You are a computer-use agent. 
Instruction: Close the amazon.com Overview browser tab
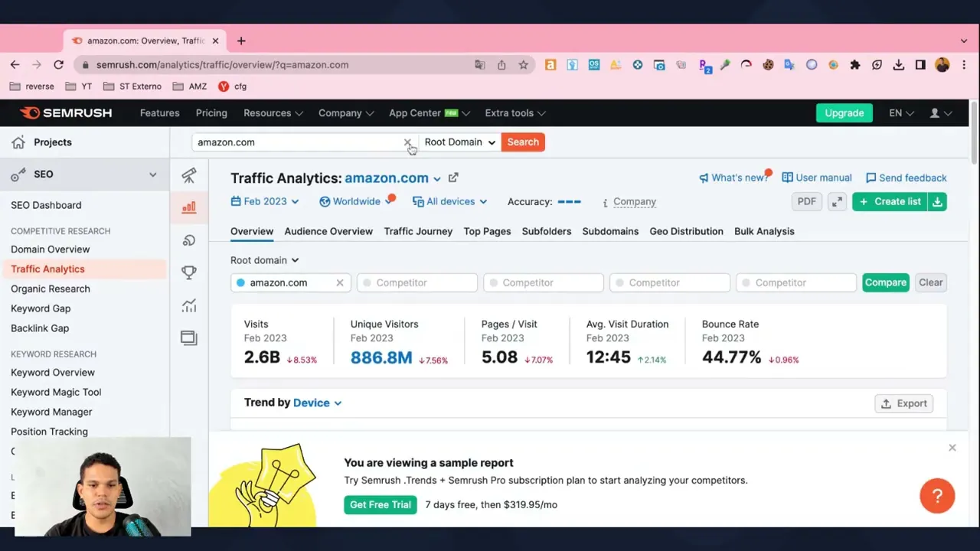(x=215, y=41)
